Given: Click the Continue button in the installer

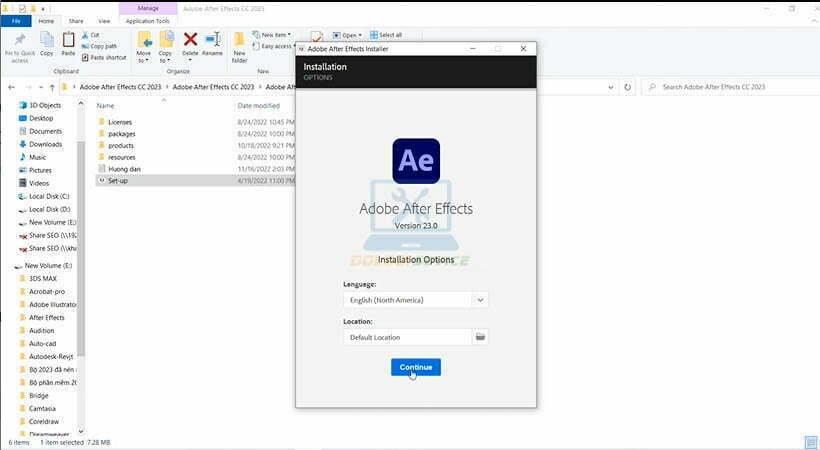Looking at the screenshot, I should coord(416,367).
